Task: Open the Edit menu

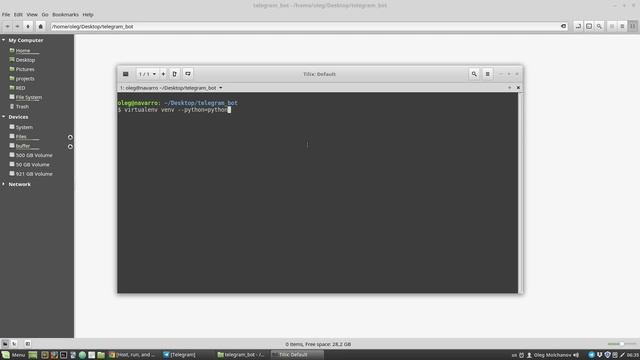Action: [18, 14]
